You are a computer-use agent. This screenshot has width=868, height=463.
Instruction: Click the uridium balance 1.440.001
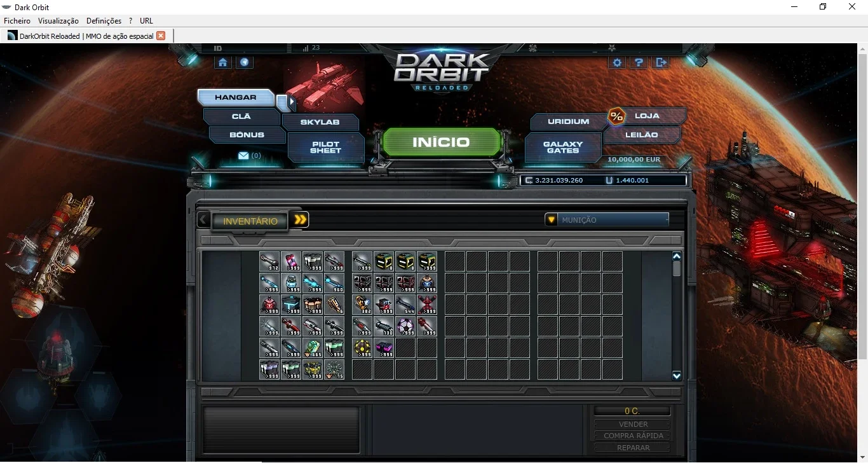[632, 181]
